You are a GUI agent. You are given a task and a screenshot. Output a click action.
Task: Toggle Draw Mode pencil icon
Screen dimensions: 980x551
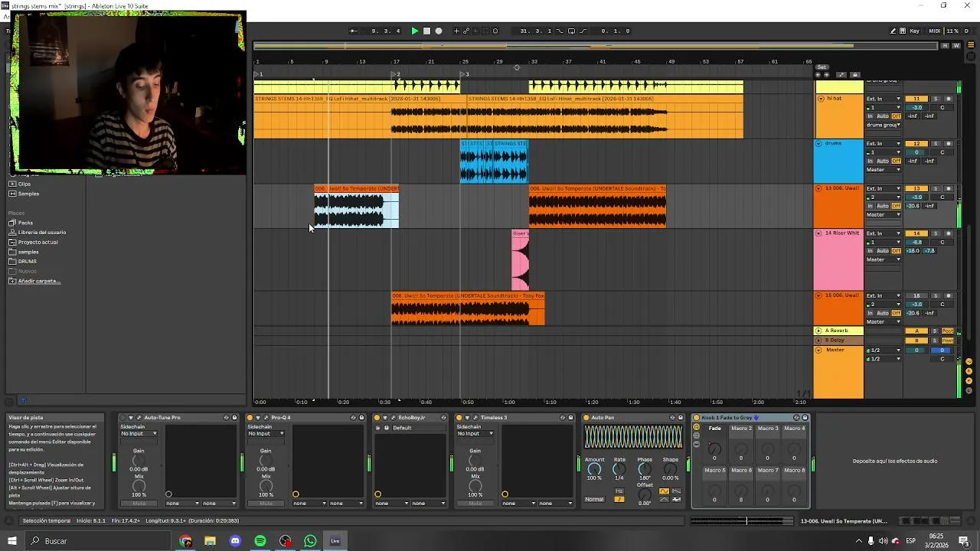[893, 31]
